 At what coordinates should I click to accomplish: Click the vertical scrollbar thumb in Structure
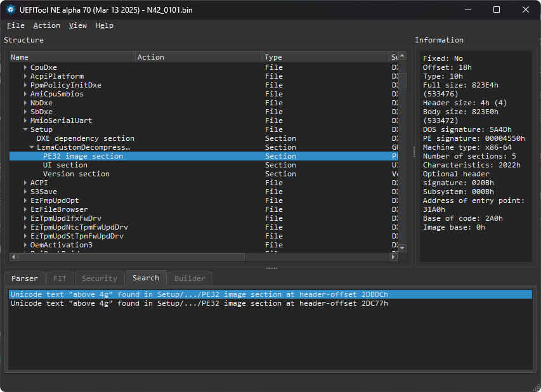click(x=402, y=81)
